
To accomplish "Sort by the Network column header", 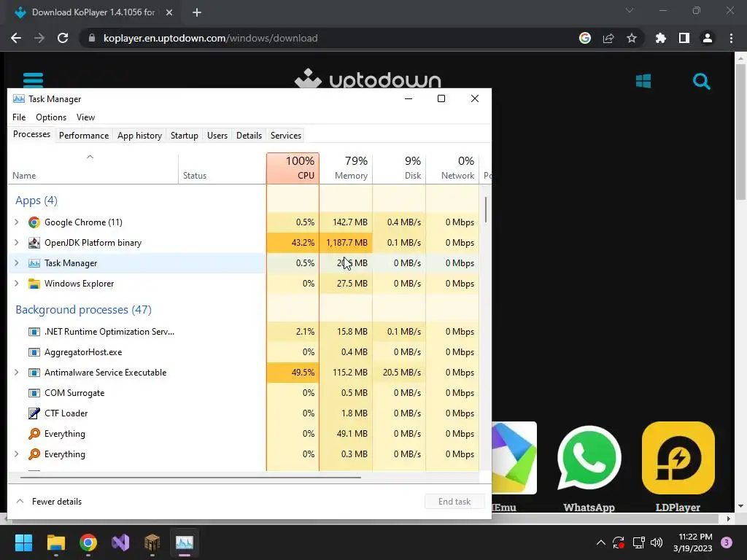I will pyautogui.click(x=452, y=168).
